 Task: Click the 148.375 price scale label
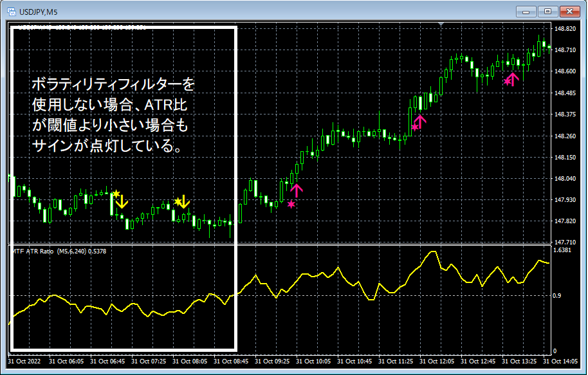(x=565, y=114)
